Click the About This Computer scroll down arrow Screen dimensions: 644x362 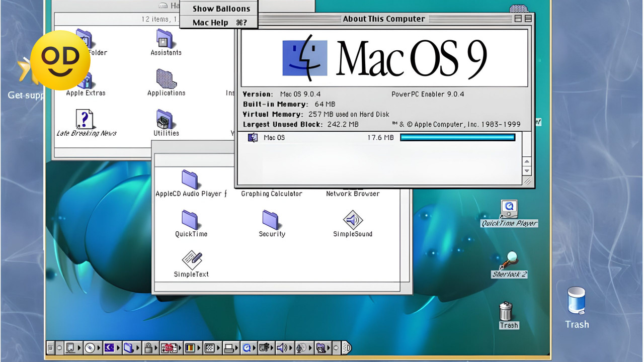527,170
